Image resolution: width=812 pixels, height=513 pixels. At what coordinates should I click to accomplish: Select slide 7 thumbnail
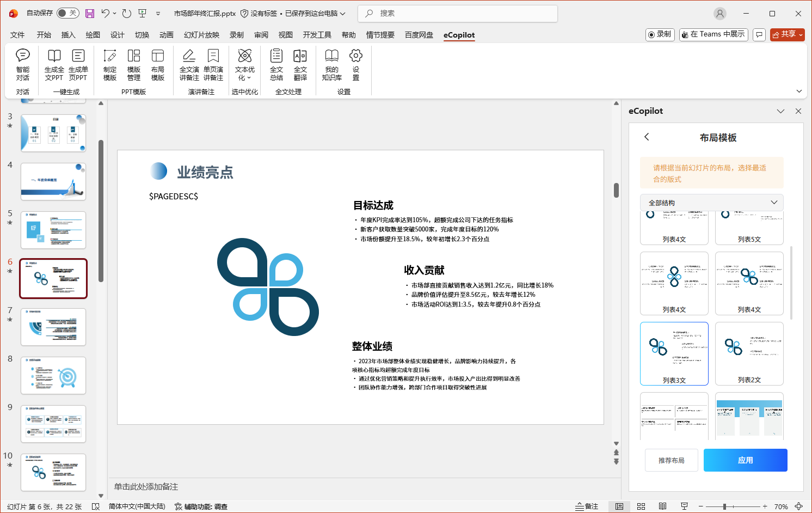coord(53,327)
